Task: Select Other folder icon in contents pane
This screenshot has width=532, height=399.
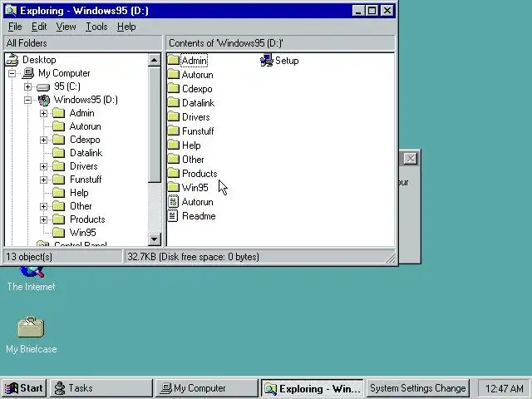Action: (x=174, y=159)
